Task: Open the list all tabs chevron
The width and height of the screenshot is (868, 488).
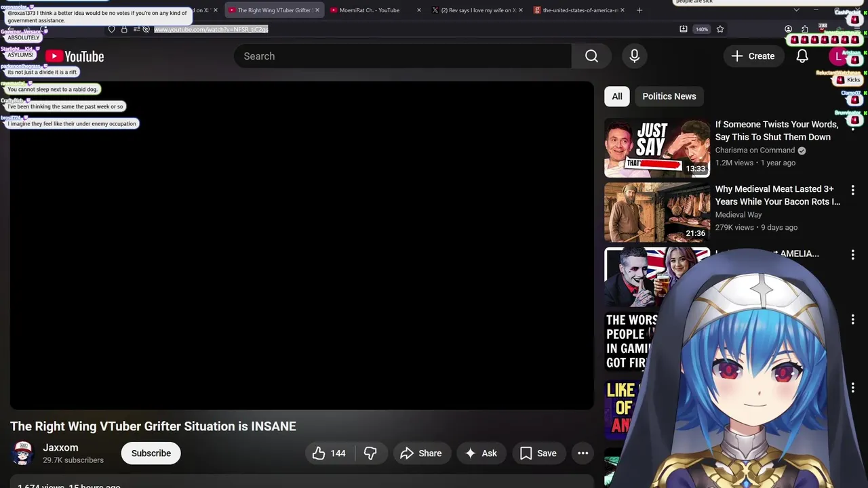Action: point(796,10)
